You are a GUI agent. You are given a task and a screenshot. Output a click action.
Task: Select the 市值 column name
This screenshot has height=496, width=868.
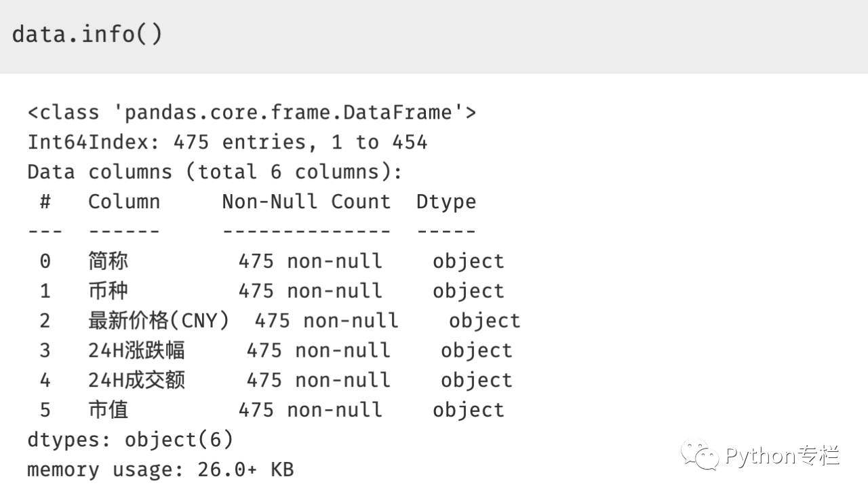(x=108, y=411)
